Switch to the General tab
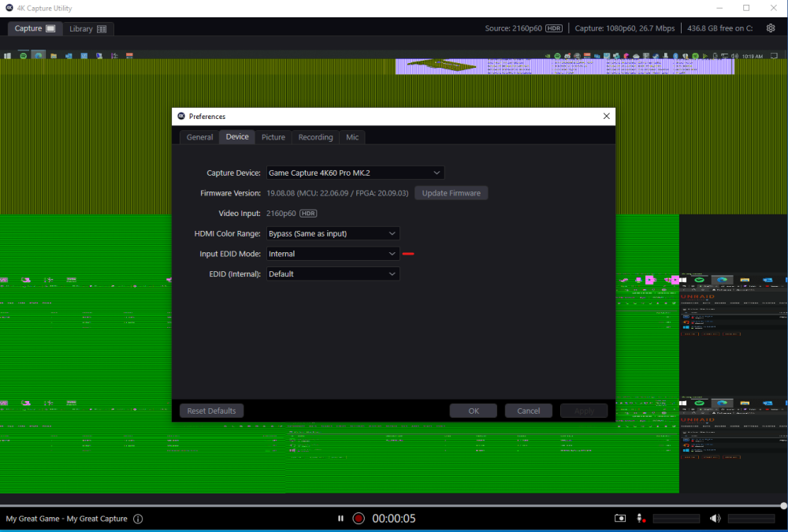The image size is (788, 532). pos(199,137)
